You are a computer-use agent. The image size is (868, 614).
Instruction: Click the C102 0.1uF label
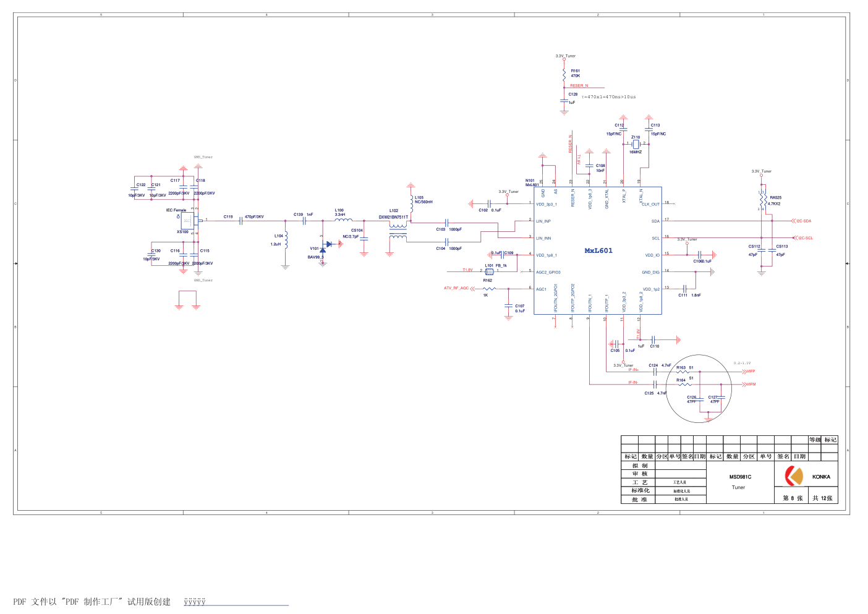tap(490, 210)
